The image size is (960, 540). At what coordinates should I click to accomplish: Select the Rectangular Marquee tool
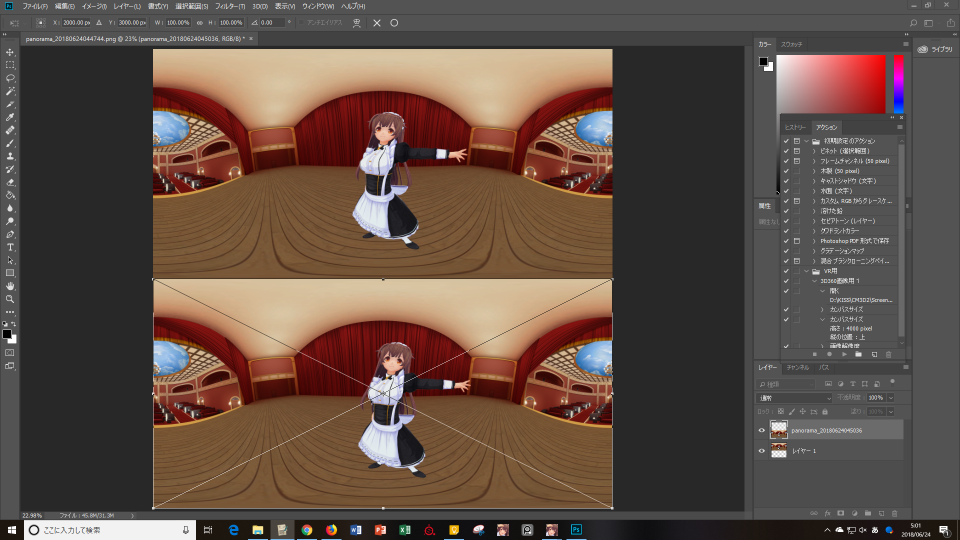pyautogui.click(x=10, y=65)
